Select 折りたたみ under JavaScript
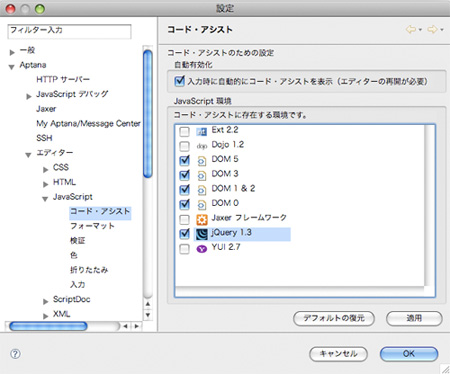450x374 pixels. [89, 270]
